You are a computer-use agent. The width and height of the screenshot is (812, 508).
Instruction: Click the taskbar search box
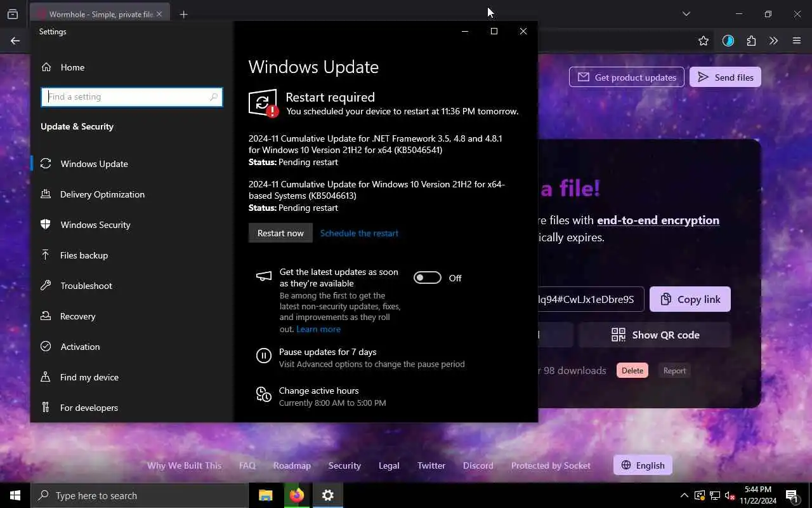pos(140,495)
